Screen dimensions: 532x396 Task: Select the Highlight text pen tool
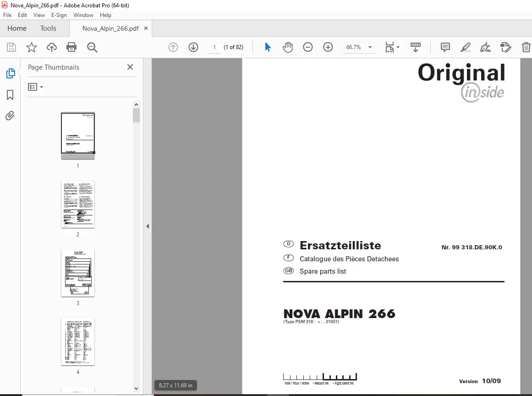click(x=466, y=47)
